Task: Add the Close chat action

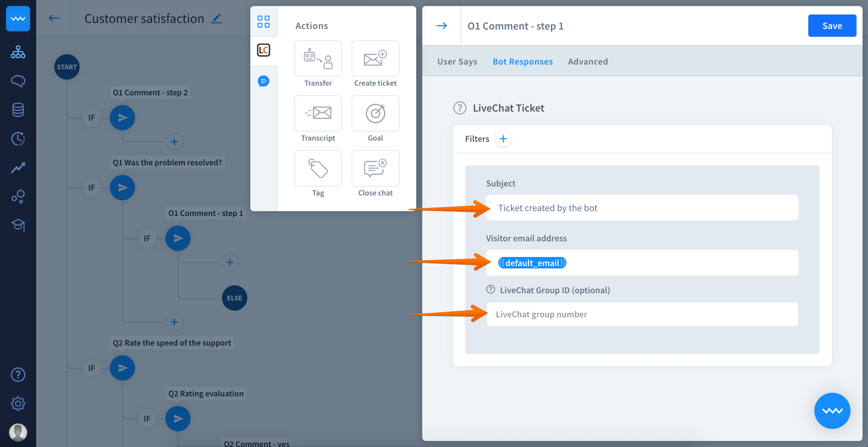Action: click(x=375, y=168)
